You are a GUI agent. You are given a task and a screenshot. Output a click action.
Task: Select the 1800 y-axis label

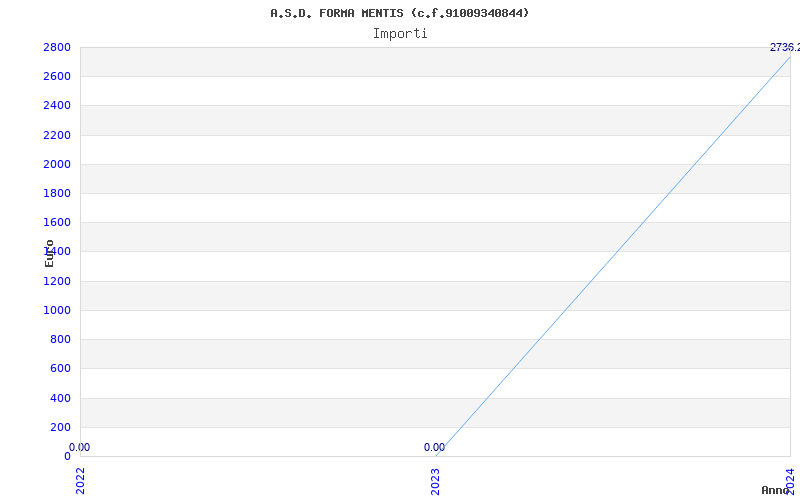57,193
